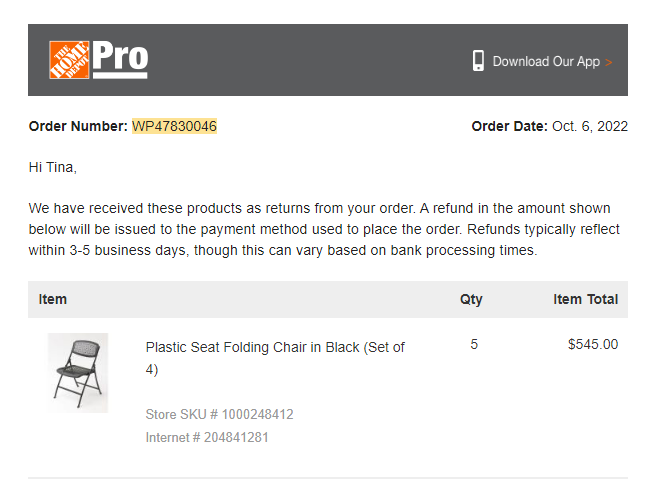
Task: Click the mobile phone icon
Action: click(x=478, y=61)
